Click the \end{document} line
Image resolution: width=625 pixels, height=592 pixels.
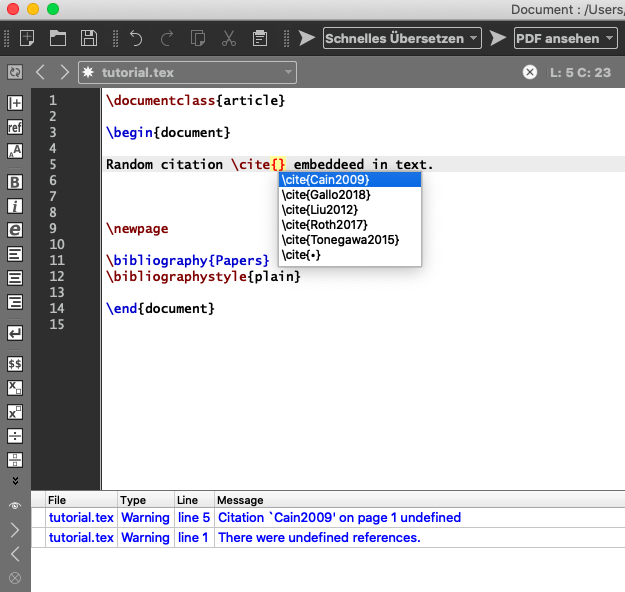tap(160, 308)
